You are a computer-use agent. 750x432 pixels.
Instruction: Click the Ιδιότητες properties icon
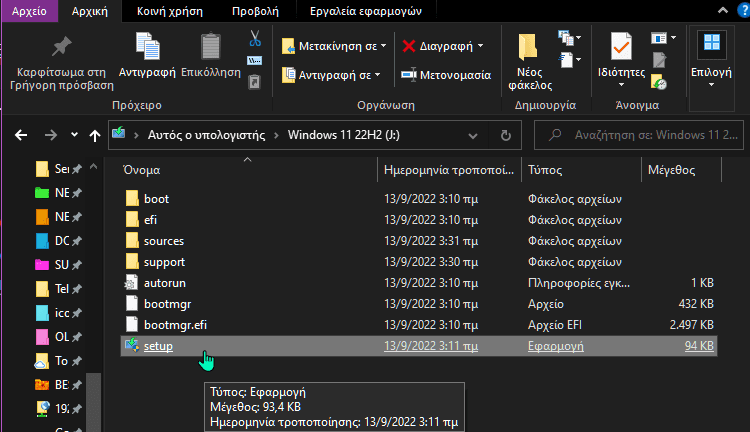[x=621, y=47]
